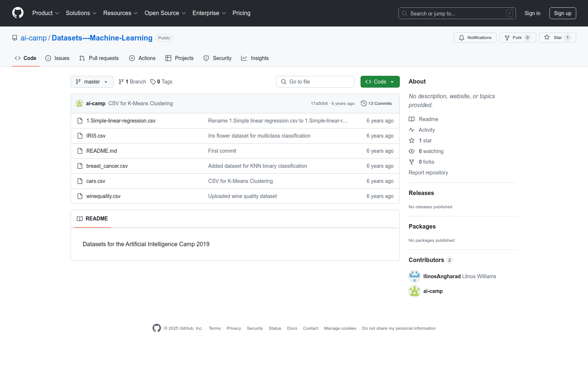Click the Manage cookies footer link
The width and height of the screenshot is (588, 368).
pyautogui.click(x=340, y=328)
